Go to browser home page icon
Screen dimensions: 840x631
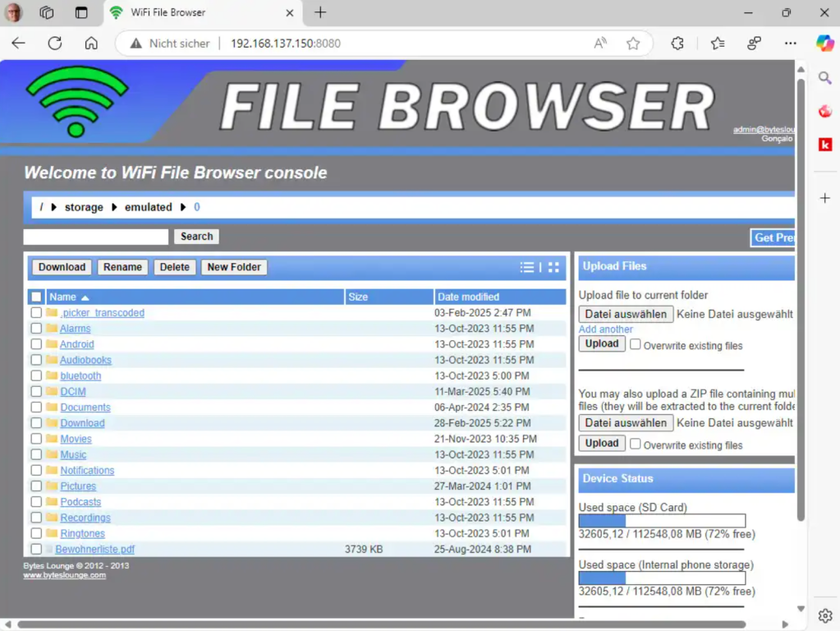point(91,44)
